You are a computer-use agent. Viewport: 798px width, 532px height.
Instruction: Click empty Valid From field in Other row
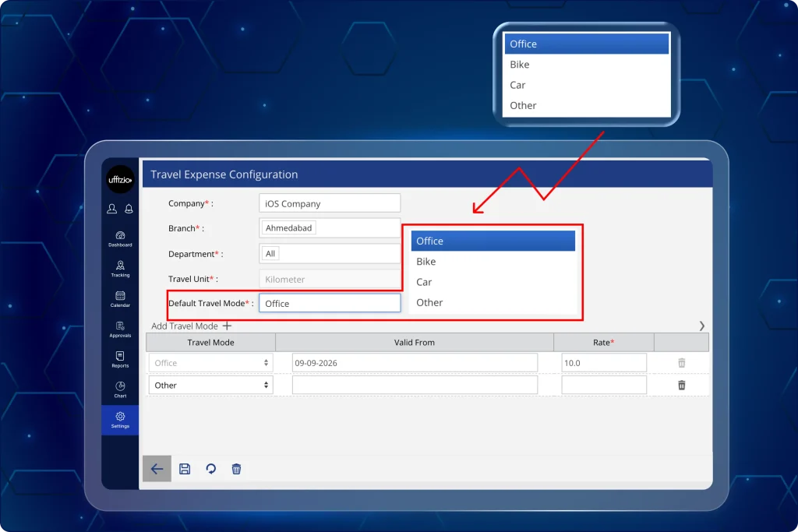pyautogui.click(x=415, y=385)
